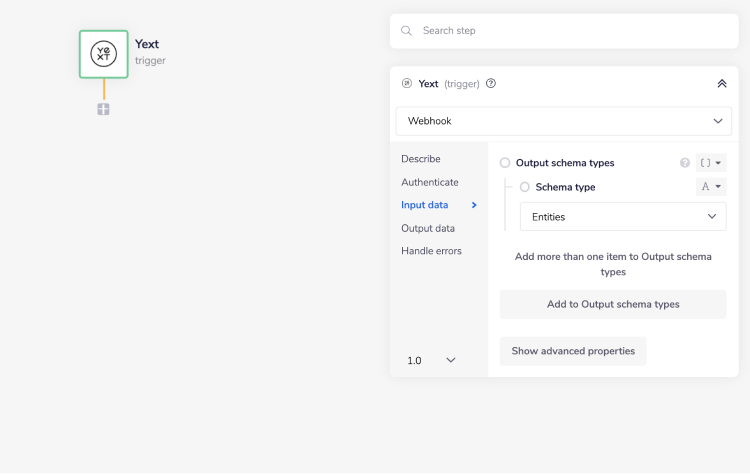Open array type selector for Output schema types
The image size is (750, 474).
click(x=711, y=163)
